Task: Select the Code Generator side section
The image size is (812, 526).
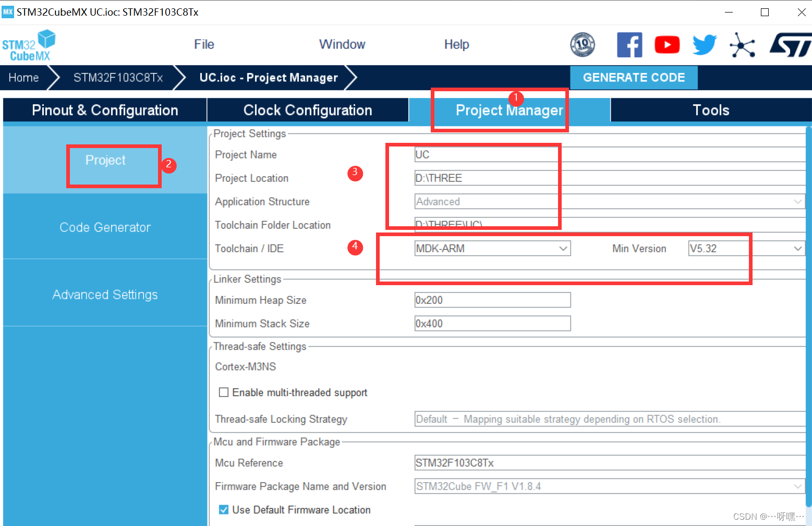Action: [105, 227]
